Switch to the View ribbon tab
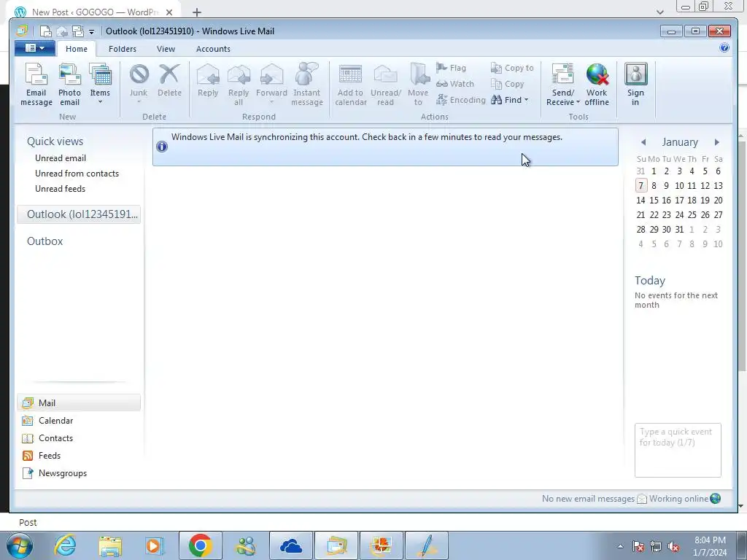Image resolution: width=747 pixels, height=560 pixels. pos(166,49)
